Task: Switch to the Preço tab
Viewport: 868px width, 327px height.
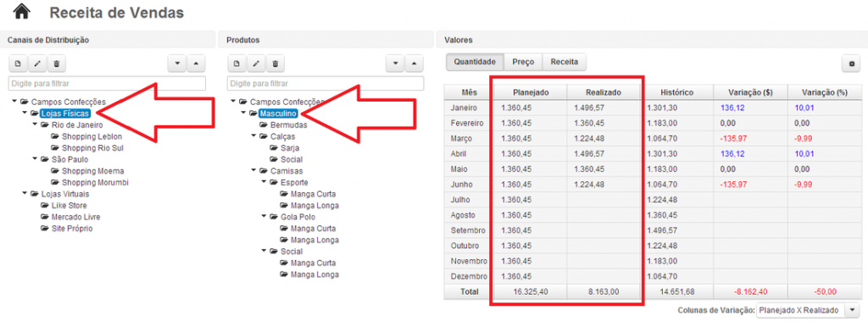Action: click(x=523, y=62)
